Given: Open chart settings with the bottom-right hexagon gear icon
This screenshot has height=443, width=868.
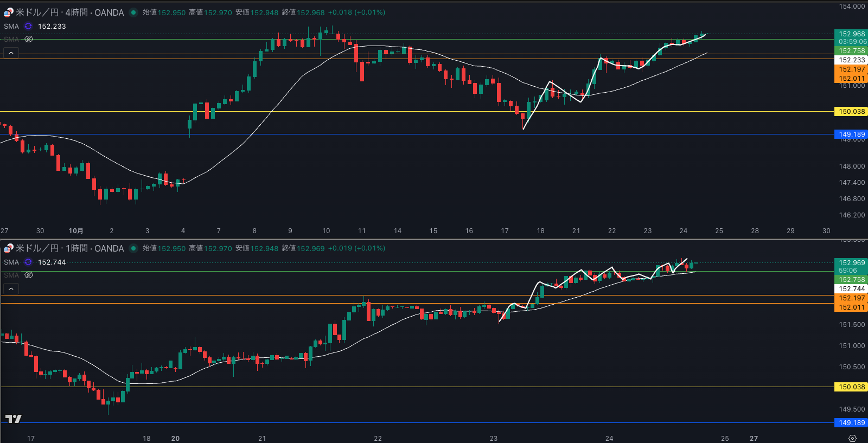Looking at the screenshot, I should coord(852,438).
